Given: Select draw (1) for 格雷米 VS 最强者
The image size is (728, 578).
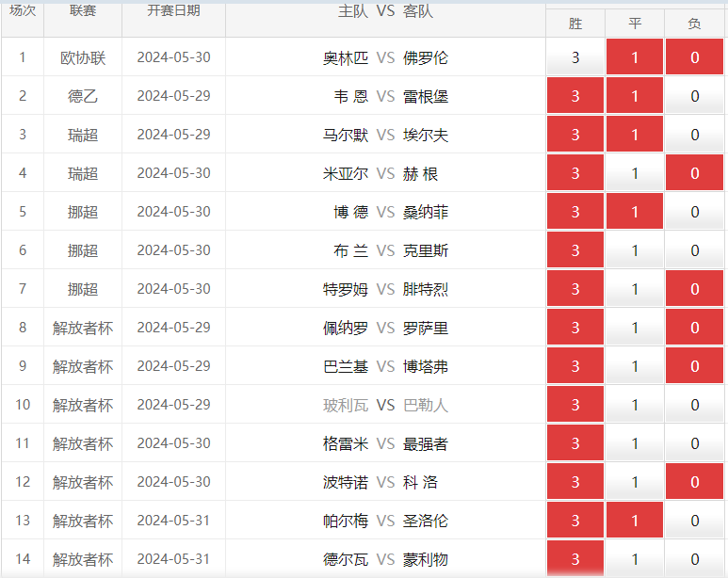Looking at the screenshot, I should coord(635,442).
